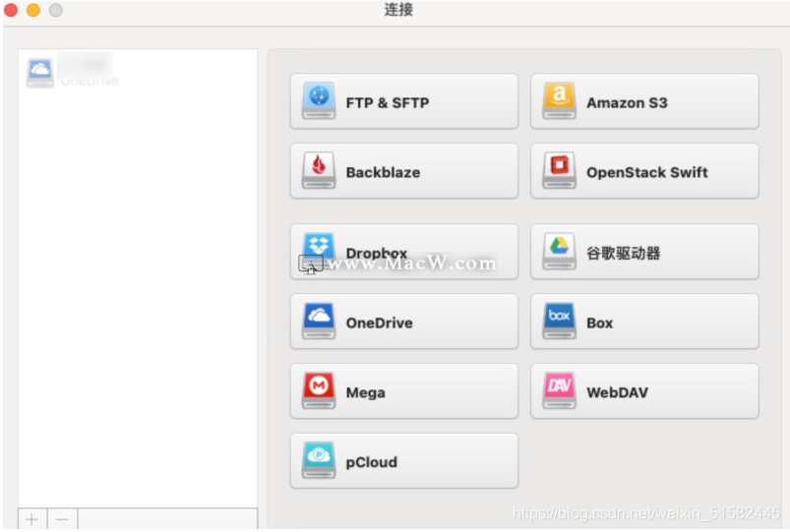Click the Google Drive triangle icon
Viewport: 790px width, 532px height.
[x=559, y=251]
